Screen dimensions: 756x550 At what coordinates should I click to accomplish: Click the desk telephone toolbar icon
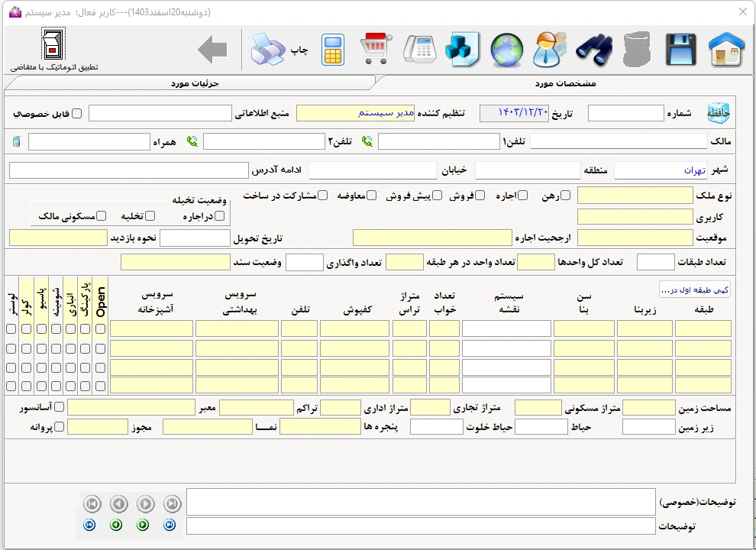point(418,50)
